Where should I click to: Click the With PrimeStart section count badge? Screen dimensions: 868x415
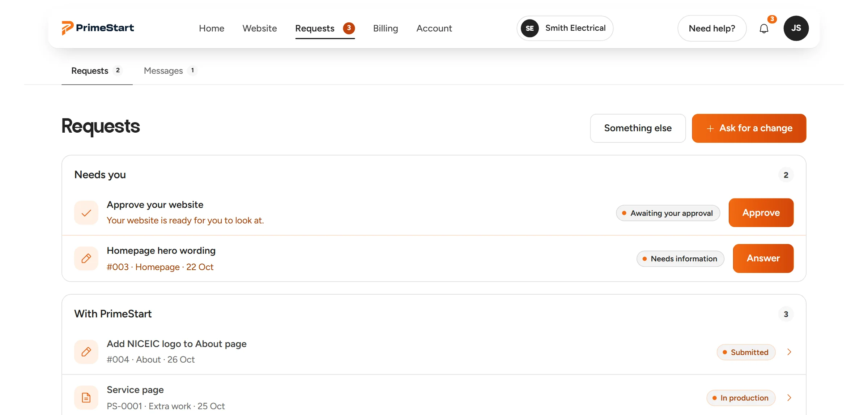pyautogui.click(x=786, y=314)
